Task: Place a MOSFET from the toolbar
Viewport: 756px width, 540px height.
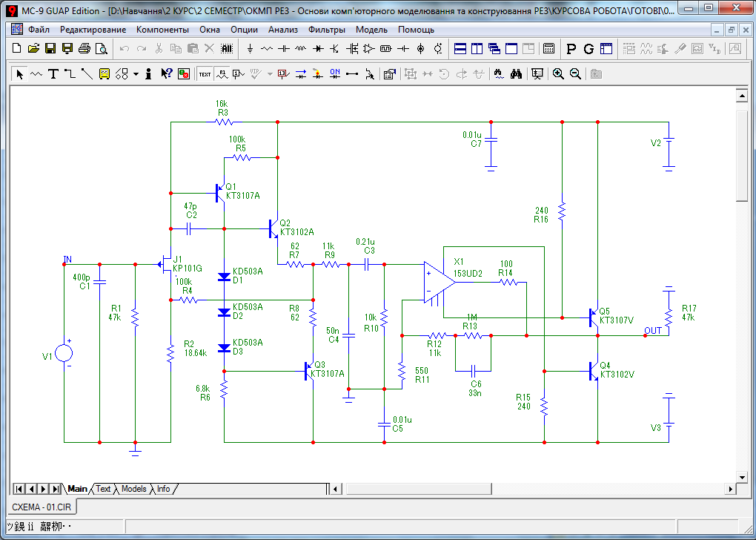Action: point(353,48)
